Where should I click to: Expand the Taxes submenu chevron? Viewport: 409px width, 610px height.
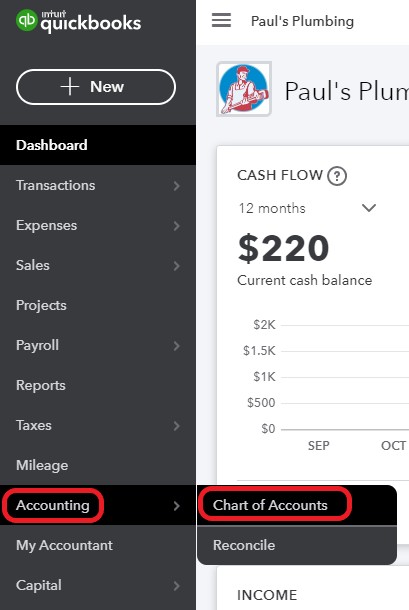177,426
